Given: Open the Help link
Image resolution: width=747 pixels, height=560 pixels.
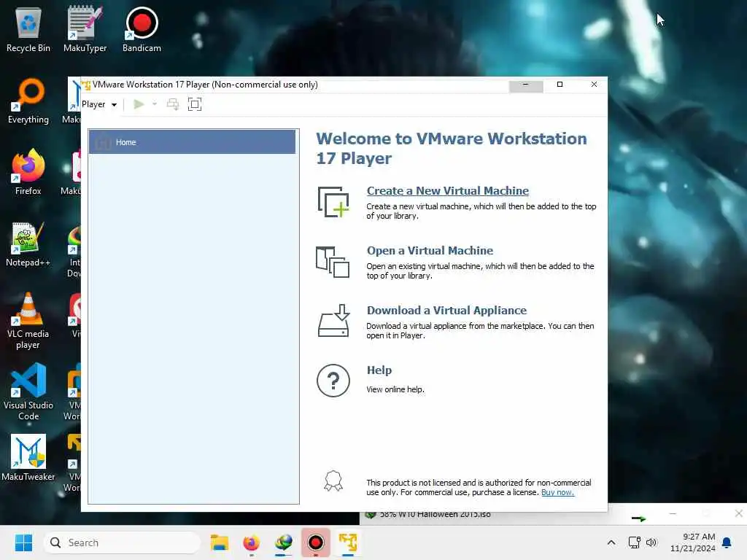Looking at the screenshot, I should (x=379, y=370).
